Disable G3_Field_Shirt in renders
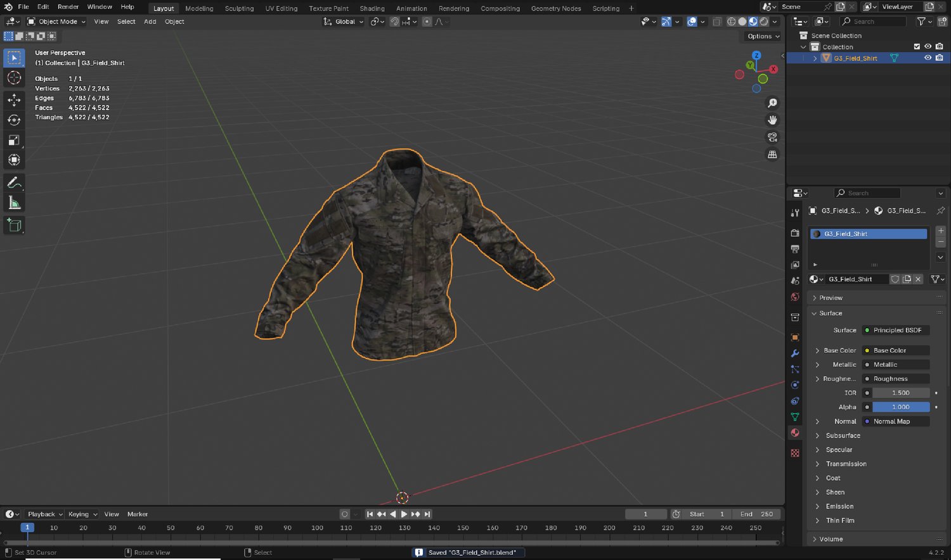951x560 pixels. (x=940, y=58)
